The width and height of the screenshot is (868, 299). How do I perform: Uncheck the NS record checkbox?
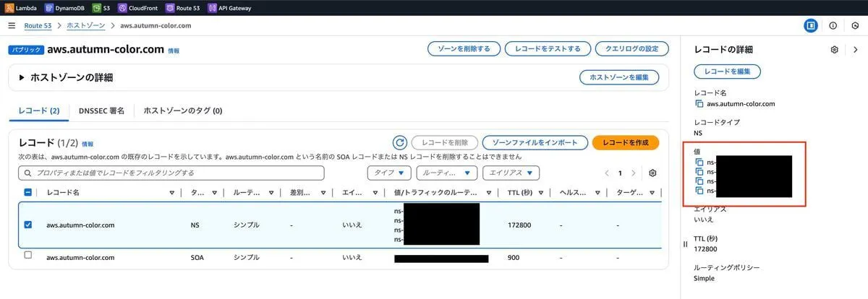[x=28, y=225]
